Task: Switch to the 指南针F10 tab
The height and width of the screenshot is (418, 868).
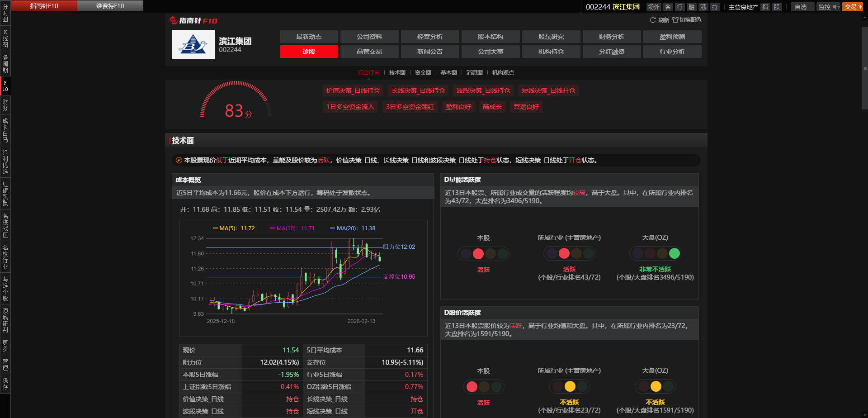Action: pos(44,6)
